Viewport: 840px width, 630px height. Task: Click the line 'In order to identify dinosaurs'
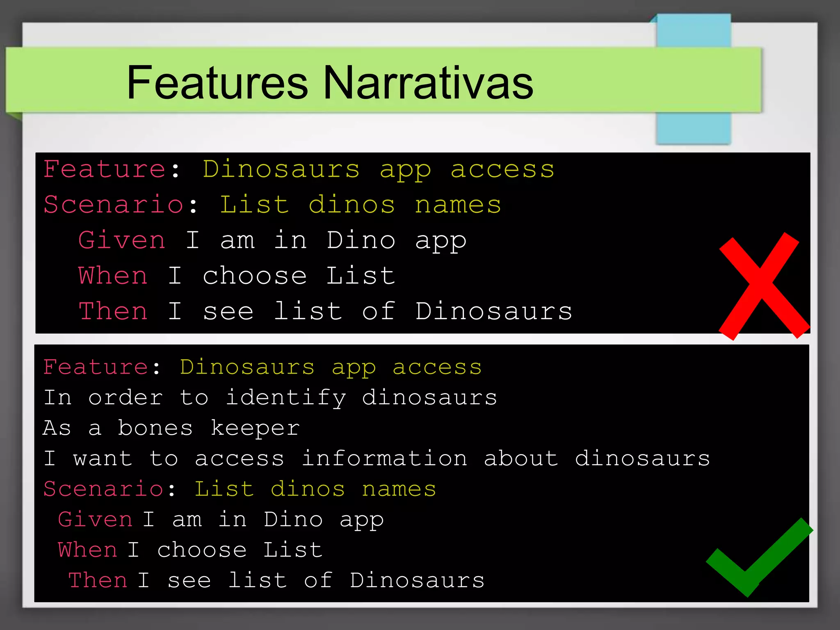click(270, 398)
